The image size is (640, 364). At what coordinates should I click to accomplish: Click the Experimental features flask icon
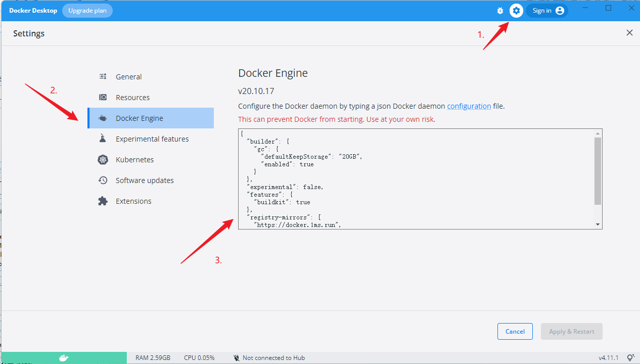[x=103, y=139]
